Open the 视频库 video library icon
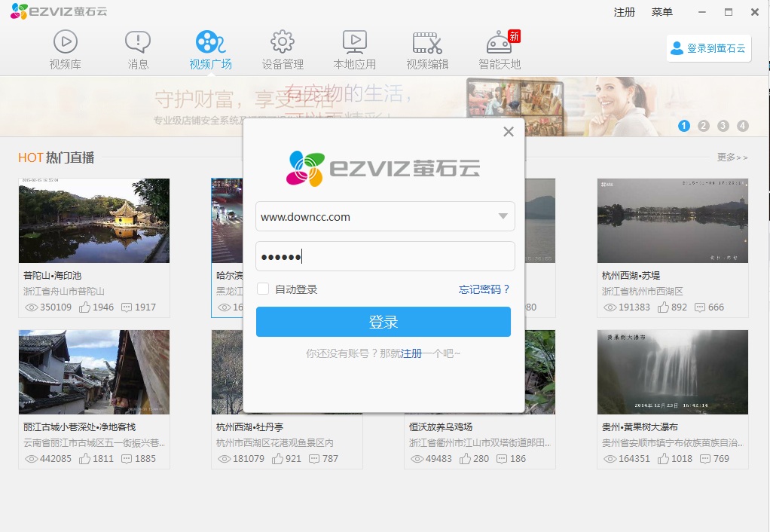The image size is (770, 532). pos(66,41)
